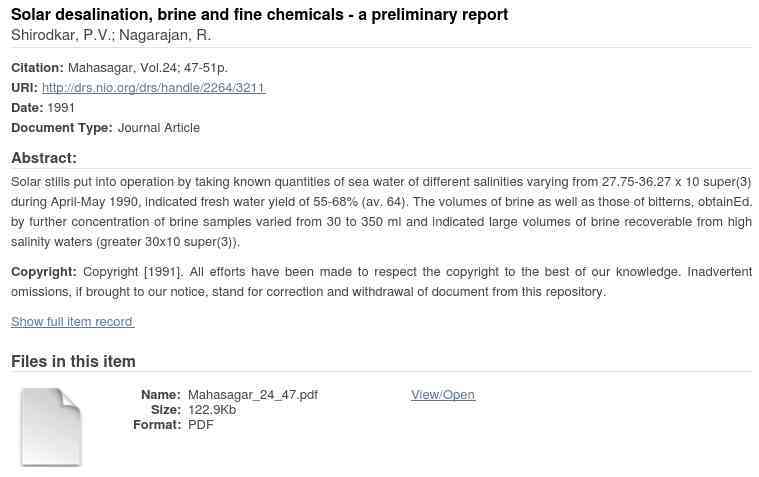Open the PDF file thumbnail icon

[x=51, y=427]
